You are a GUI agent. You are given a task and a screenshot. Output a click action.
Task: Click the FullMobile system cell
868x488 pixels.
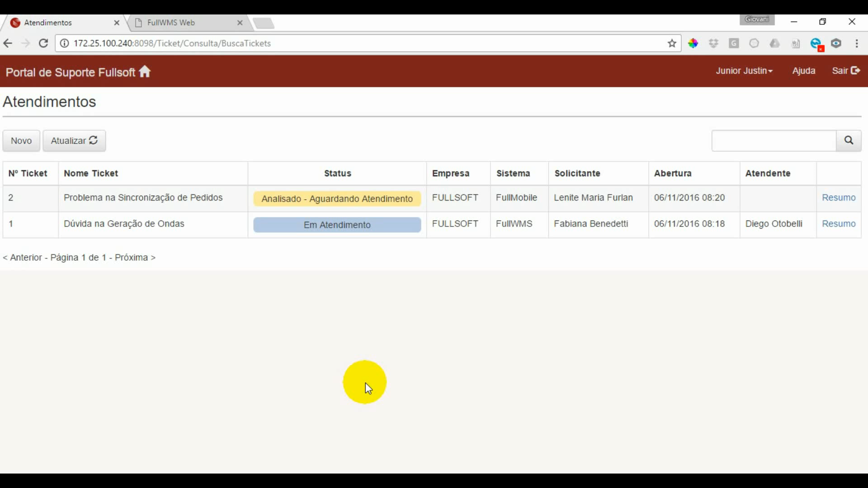click(x=517, y=197)
